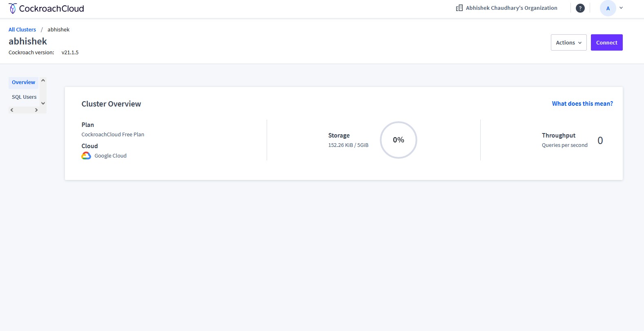
Task: Click the 'CockroachCloud Free Plan' text
Action: click(113, 134)
